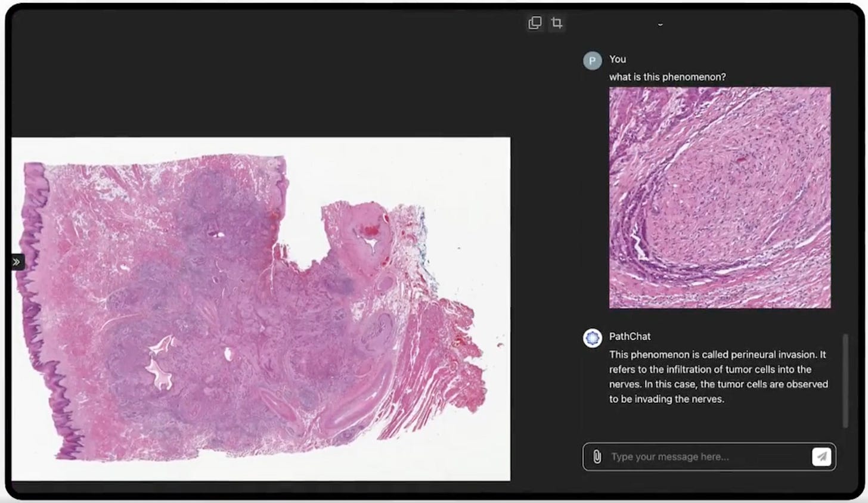This screenshot has width=868, height=503.
Task: Expand the left sidebar with double chevron
Action: click(16, 262)
